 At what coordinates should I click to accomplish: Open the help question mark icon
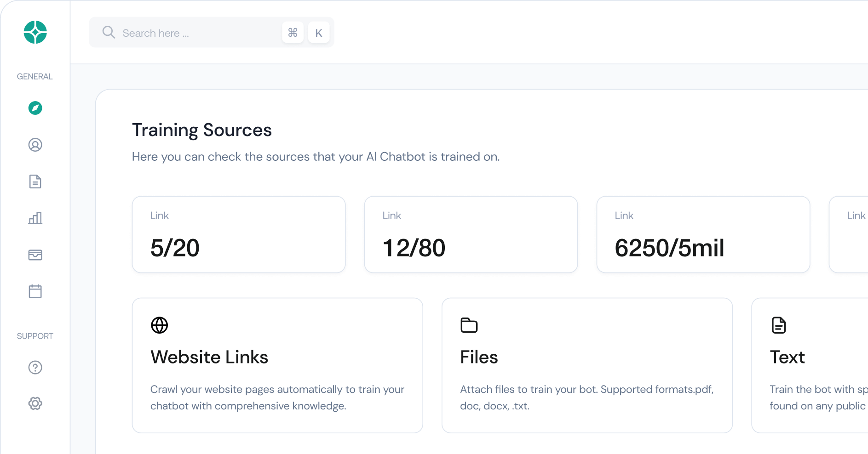[x=35, y=368]
